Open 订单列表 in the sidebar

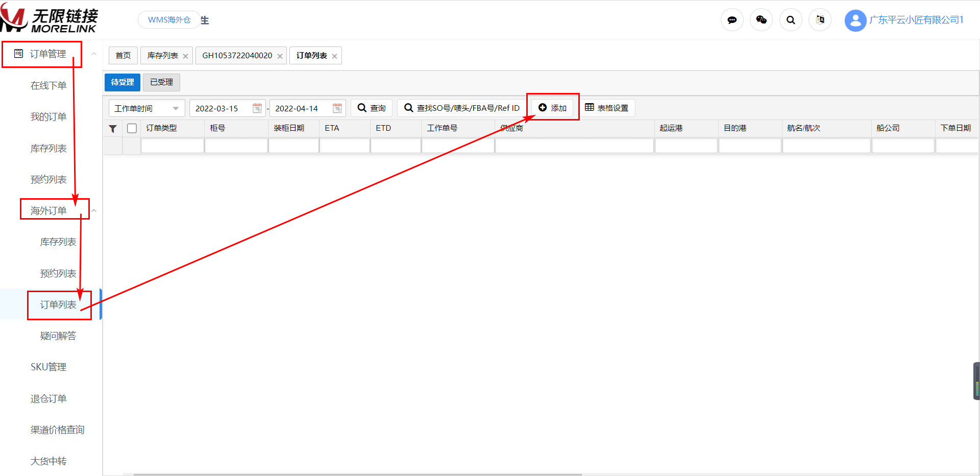click(x=58, y=304)
